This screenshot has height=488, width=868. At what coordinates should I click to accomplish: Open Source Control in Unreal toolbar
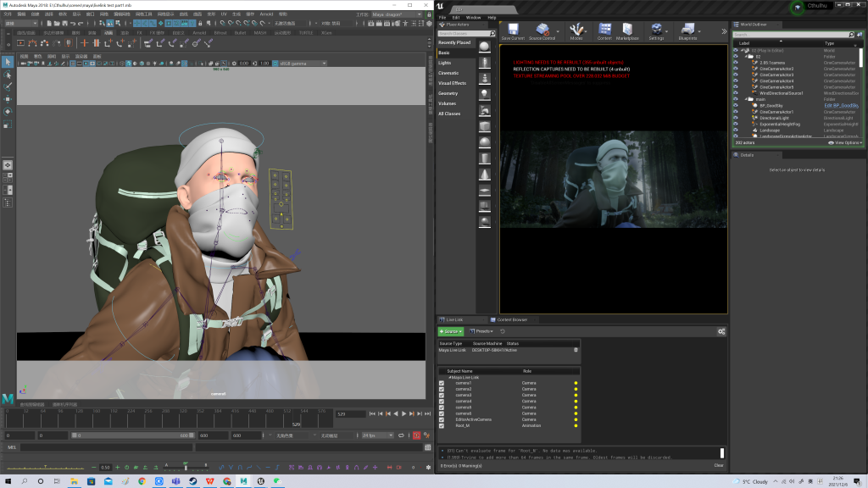542,31
